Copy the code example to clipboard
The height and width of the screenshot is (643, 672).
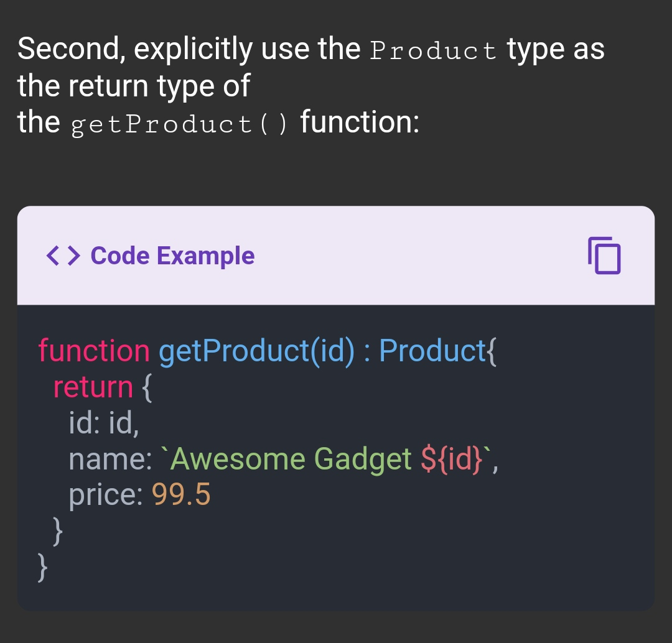pyautogui.click(x=604, y=256)
